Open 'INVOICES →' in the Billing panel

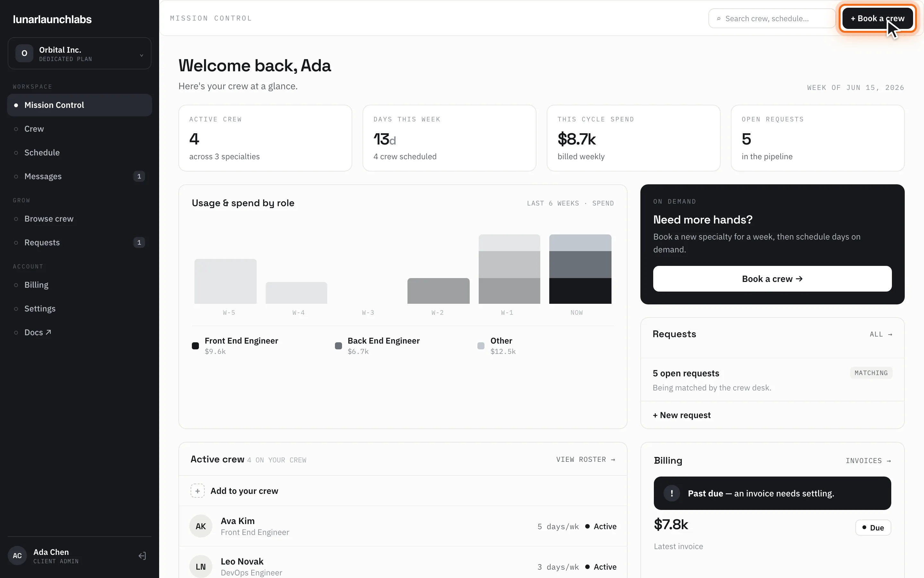click(x=868, y=461)
